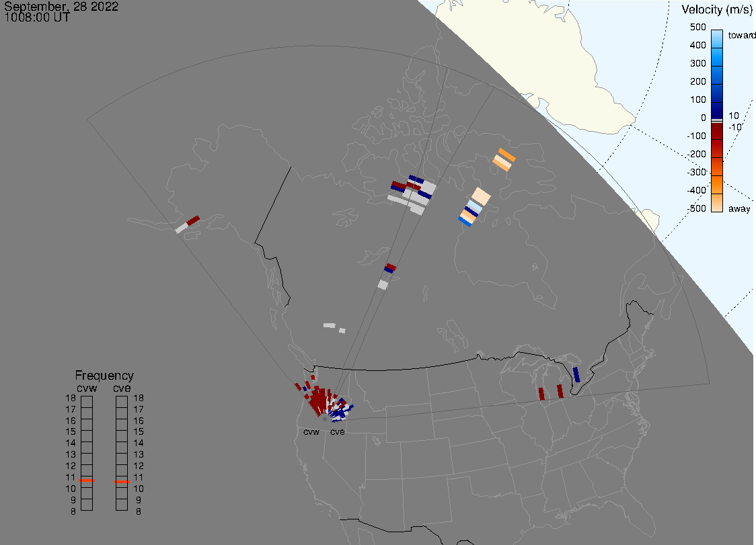Click the 0 tick label on velocity scale
This screenshot has width=756, height=545.
pos(704,118)
